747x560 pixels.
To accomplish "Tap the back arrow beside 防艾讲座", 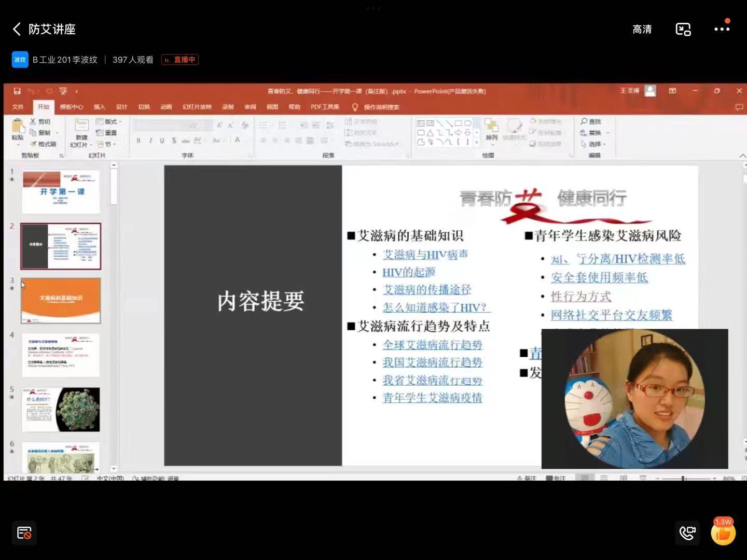I will pos(17,30).
